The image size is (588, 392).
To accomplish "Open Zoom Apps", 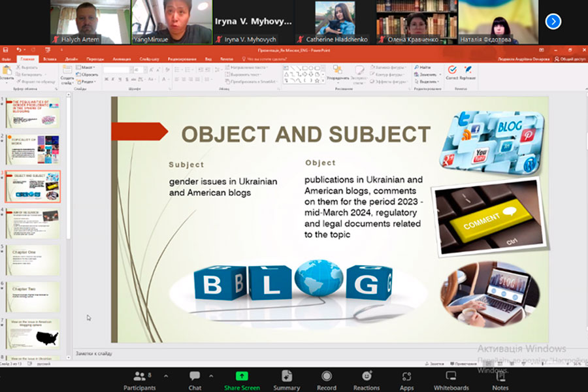I will [x=406, y=380].
